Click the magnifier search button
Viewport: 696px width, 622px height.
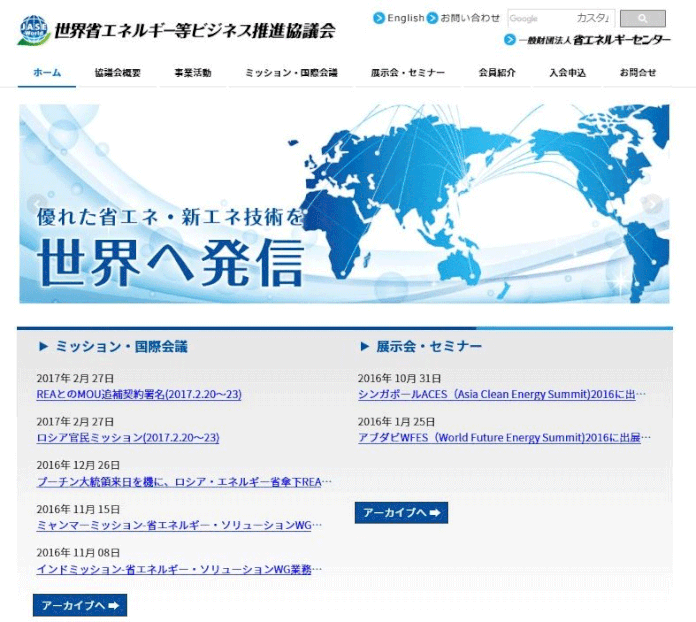pyautogui.click(x=642, y=19)
